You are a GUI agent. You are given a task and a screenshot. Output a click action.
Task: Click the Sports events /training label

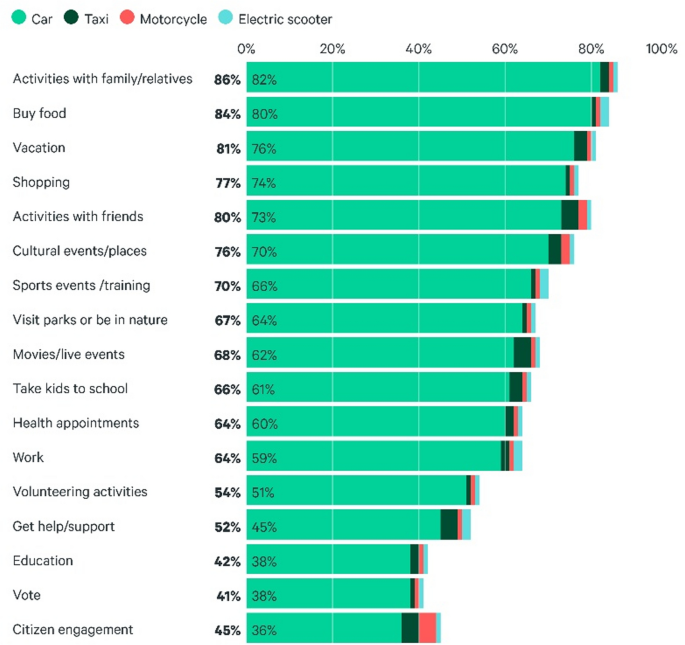pyautogui.click(x=81, y=286)
